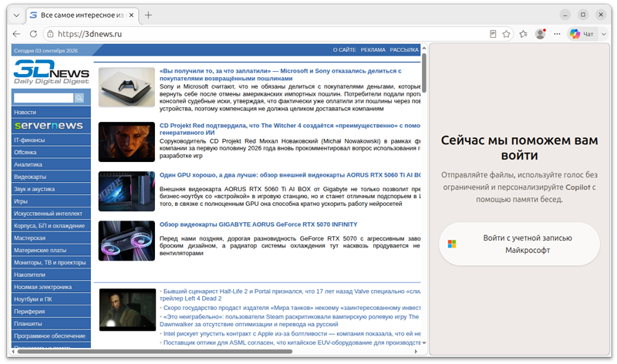
Task: Open the Видеокарты category
Action: coord(51,177)
